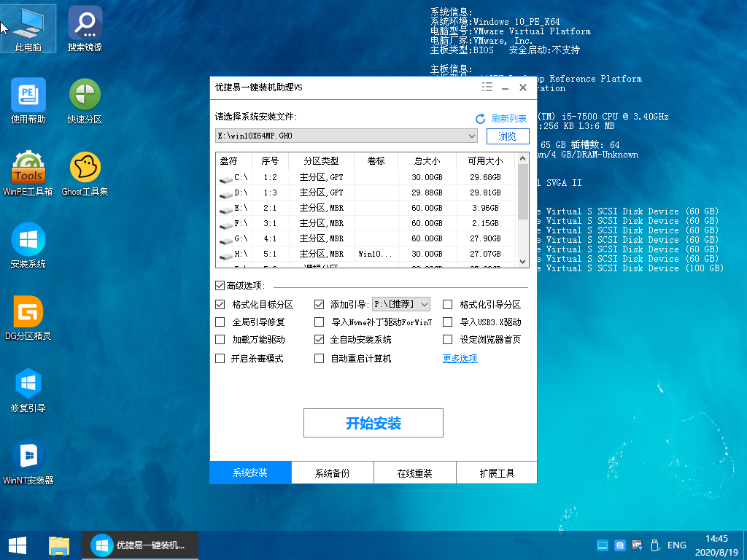This screenshot has height=560, width=747.
Task: Click the 分区类型 column header
Action: pos(321,161)
